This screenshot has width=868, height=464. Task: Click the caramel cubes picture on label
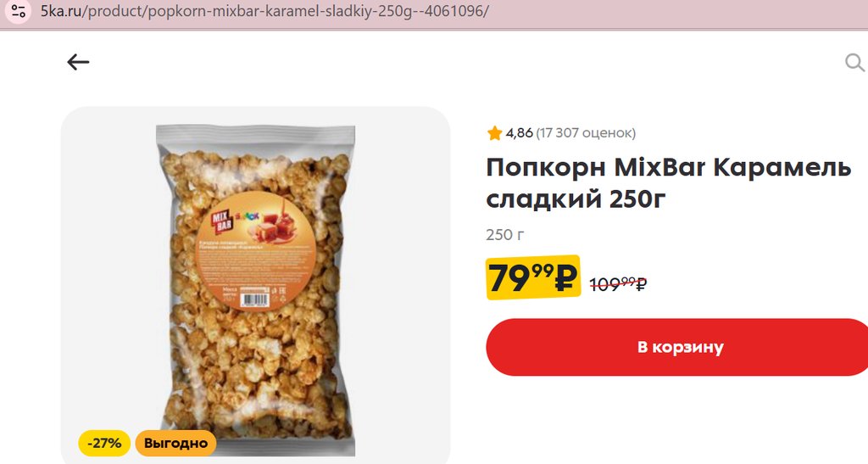tap(276, 226)
